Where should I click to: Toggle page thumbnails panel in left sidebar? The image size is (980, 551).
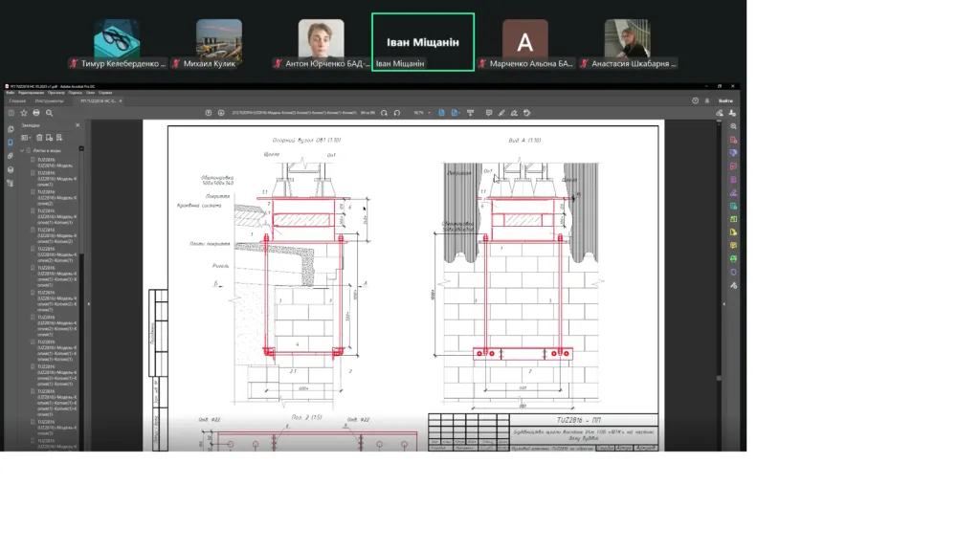pos(10,129)
